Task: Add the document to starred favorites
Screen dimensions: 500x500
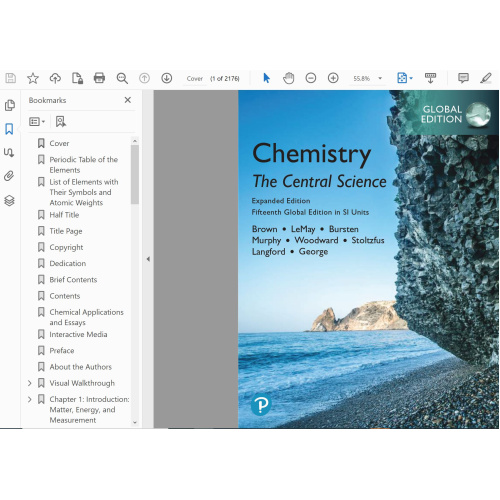Action: click(33, 78)
